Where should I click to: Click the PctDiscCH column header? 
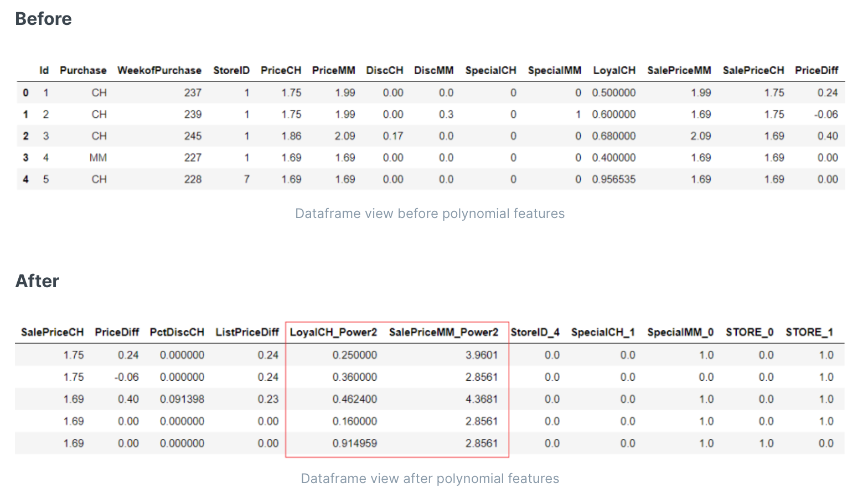(x=177, y=332)
